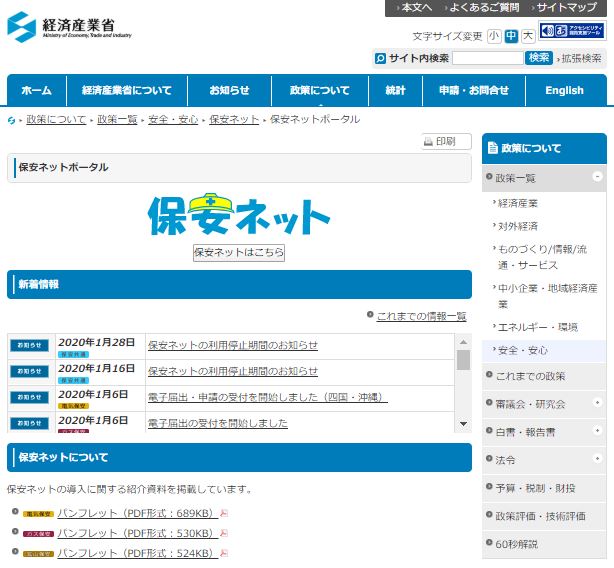The image size is (614, 568).
Task: Click breadcrumb link 保安ネット
Action: click(234, 119)
